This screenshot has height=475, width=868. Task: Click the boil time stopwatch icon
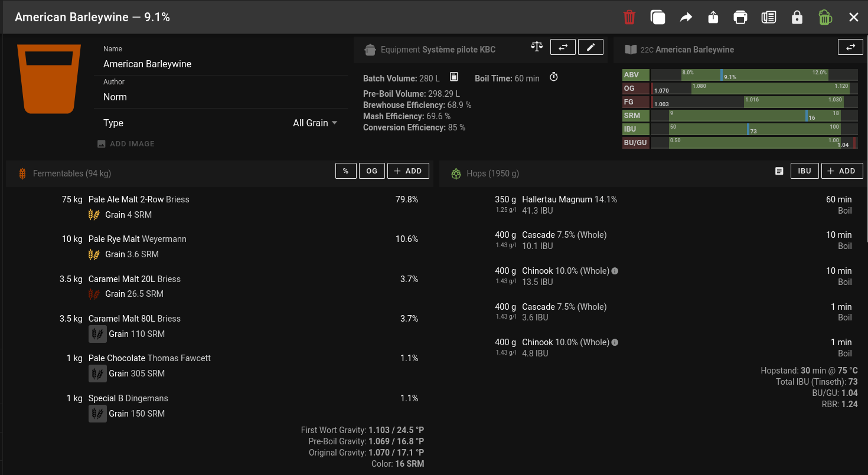point(554,77)
